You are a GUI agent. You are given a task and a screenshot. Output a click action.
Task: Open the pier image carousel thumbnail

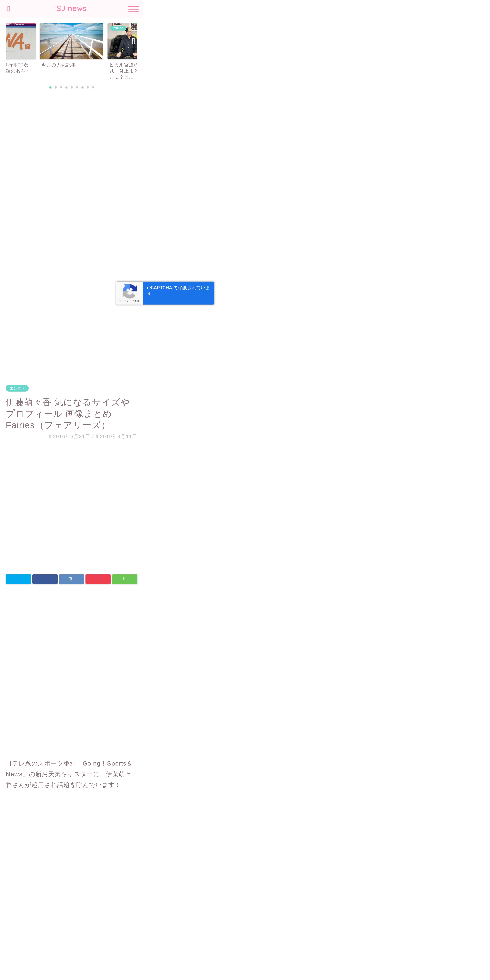(x=71, y=41)
